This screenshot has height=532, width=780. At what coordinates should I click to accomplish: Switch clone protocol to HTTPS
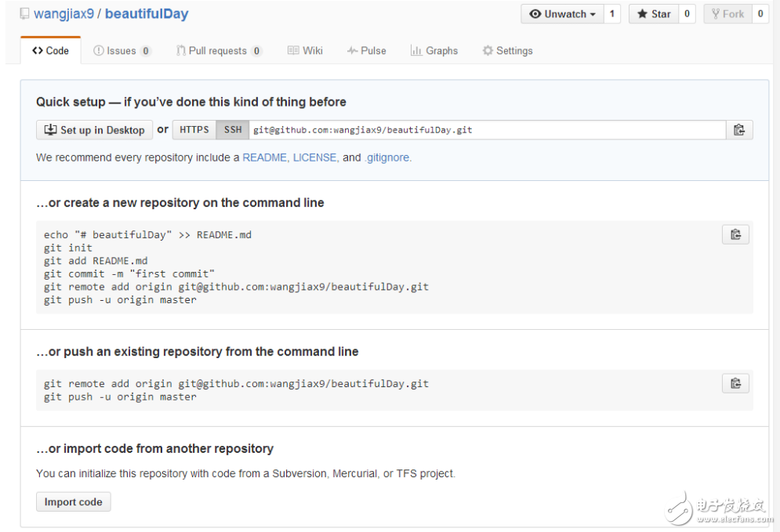[x=194, y=130]
